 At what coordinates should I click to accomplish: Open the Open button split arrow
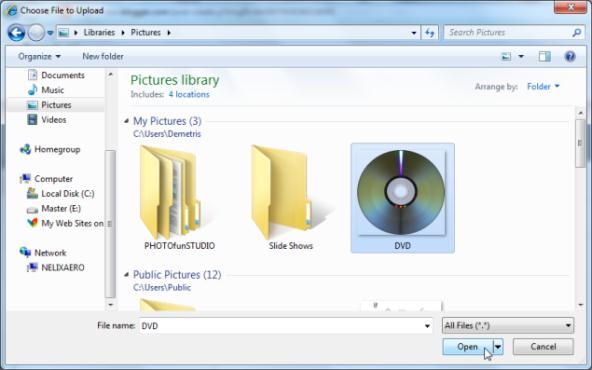click(x=498, y=347)
